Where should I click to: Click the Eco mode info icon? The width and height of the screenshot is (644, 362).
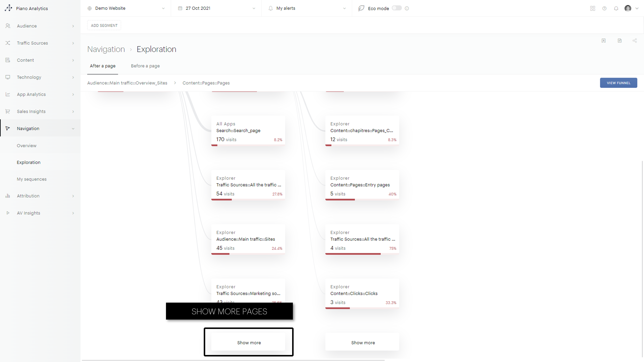406,8
